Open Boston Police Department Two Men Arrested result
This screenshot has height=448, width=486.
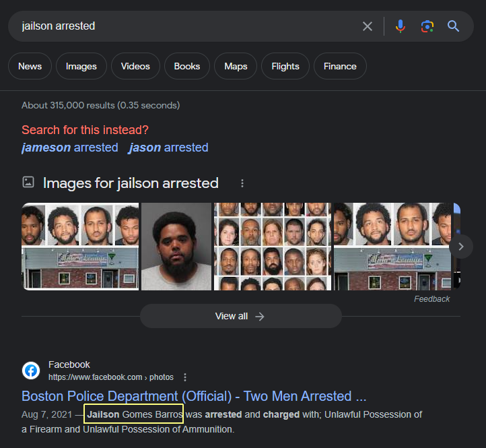(194, 396)
